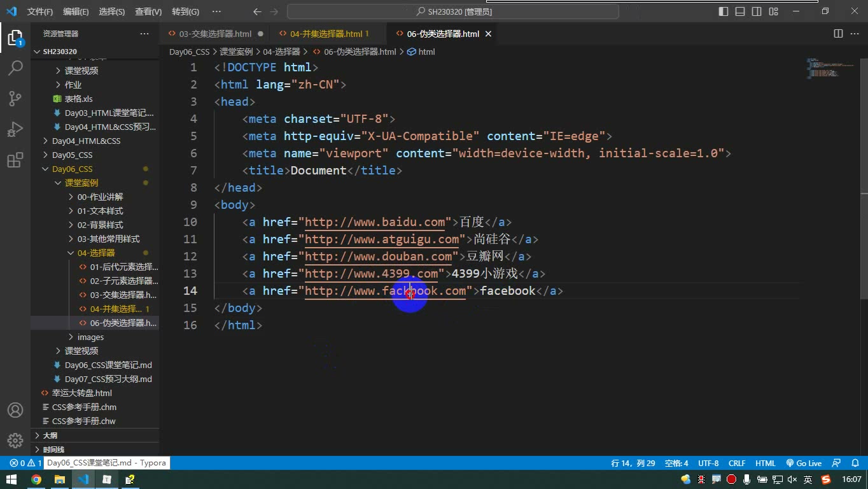Go forward with the right arrow
Screen dimensions: 868x489
click(274, 11)
